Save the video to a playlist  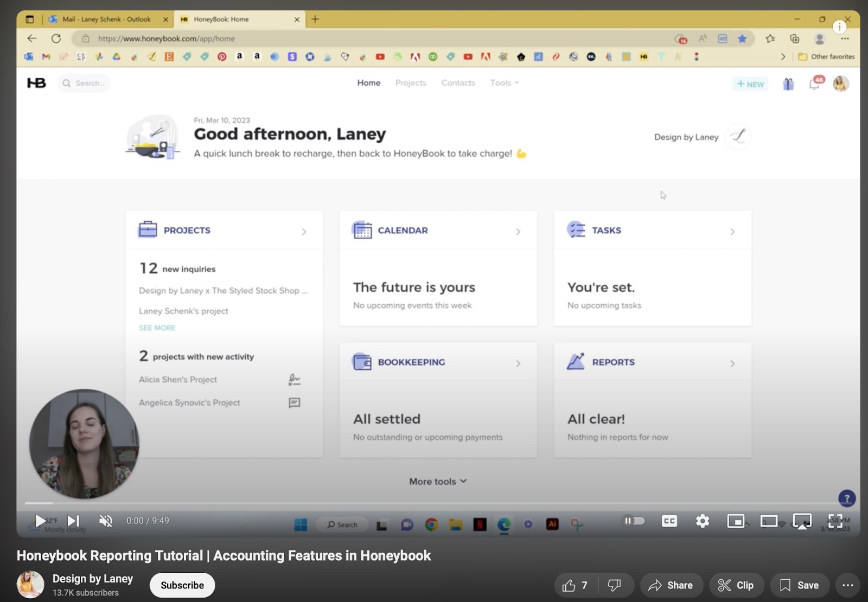[800, 585]
